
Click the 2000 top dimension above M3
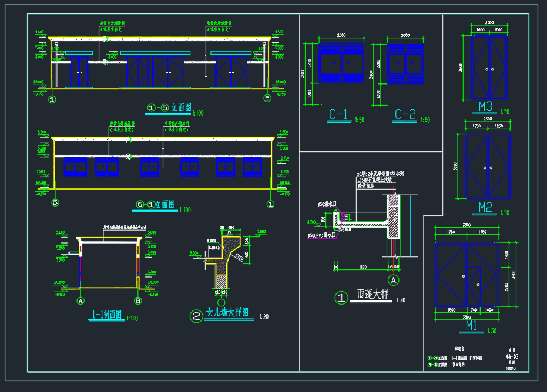pyautogui.click(x=489, y=22)
